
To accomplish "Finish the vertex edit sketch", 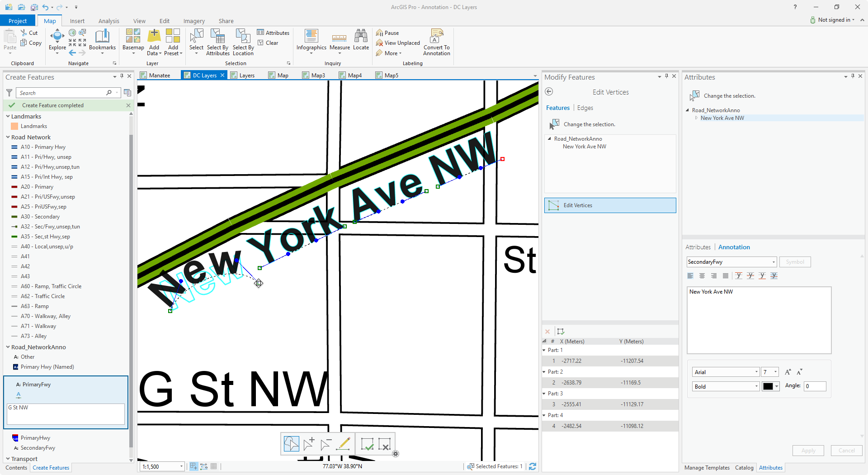I will click(367, 444).
